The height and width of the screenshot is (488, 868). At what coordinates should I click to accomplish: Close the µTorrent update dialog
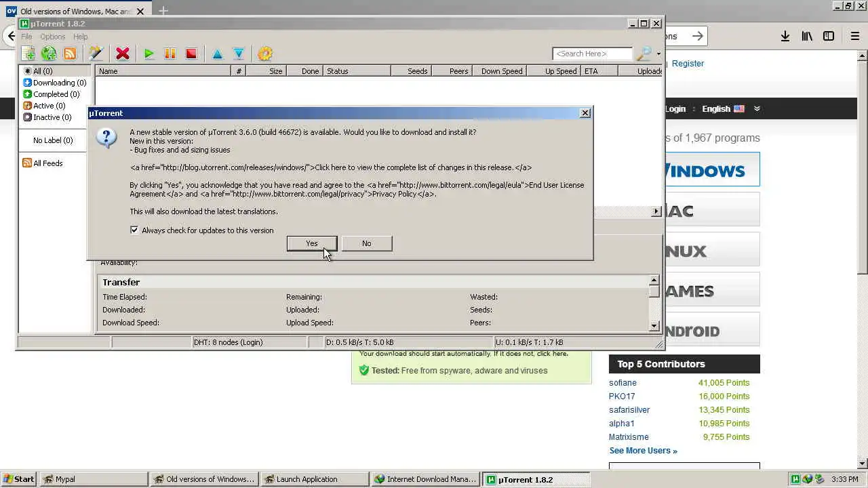tap(585, 113)
